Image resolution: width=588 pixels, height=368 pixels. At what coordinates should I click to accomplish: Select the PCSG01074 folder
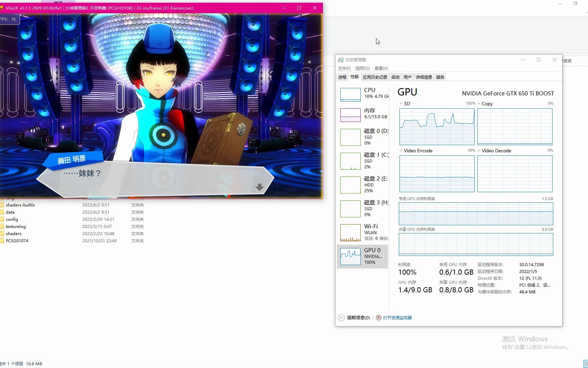tap(17, 241)
